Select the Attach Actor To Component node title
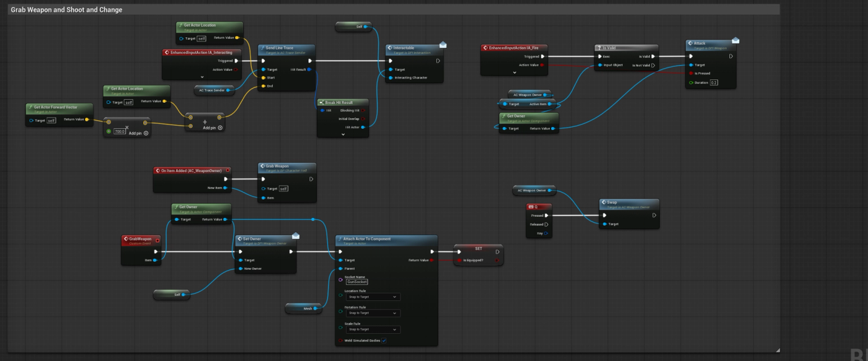This screenshot has height=361, width=868. coord(368,238)
